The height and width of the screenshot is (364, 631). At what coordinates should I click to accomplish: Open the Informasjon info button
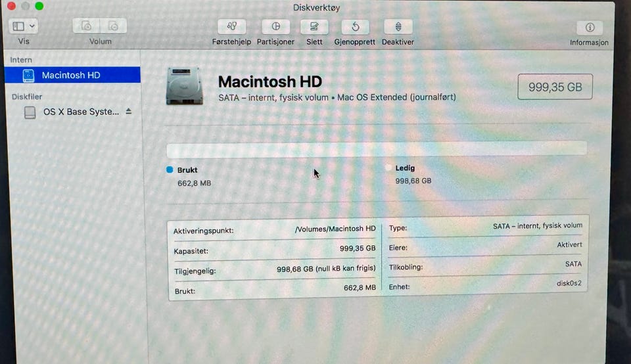(x=590, y=28)
